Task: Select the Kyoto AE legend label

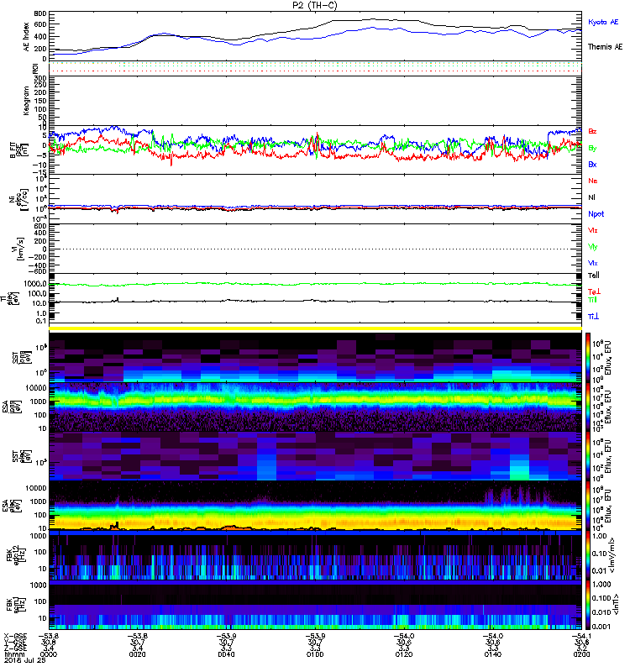Action: coord(603,22)
